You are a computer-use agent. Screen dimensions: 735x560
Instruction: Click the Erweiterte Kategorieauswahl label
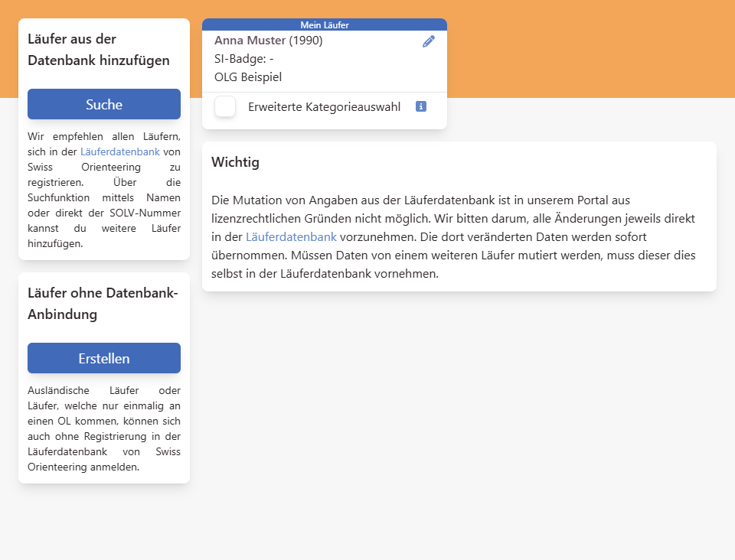click(x=325, y=107)
